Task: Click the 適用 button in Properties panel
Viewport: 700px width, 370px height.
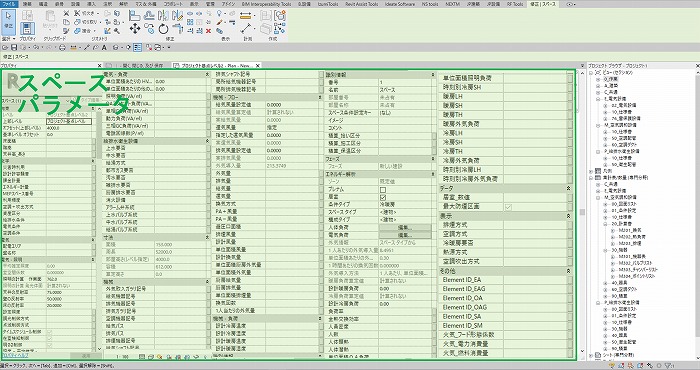Action: [x=86, y=356]
